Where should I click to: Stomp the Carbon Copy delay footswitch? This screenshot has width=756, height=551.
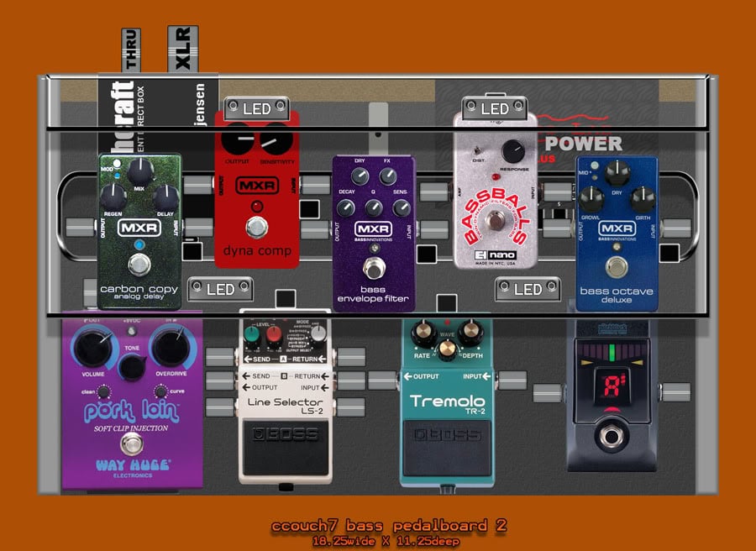(139, 265)
